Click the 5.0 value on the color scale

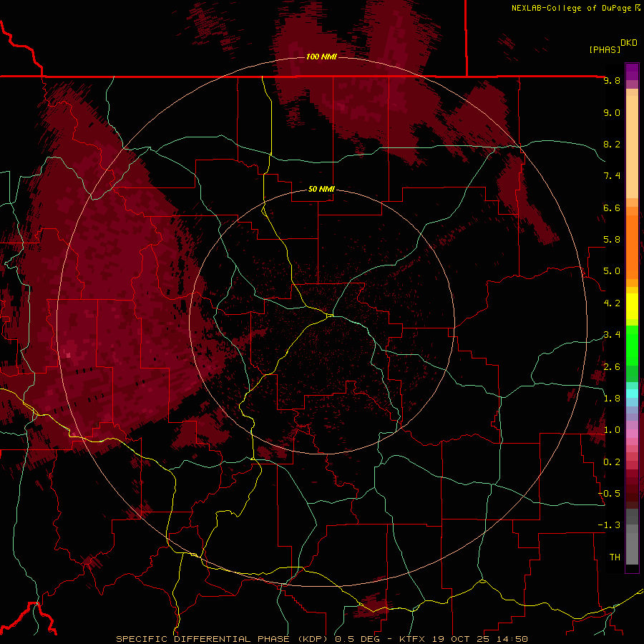click(612, 271)
